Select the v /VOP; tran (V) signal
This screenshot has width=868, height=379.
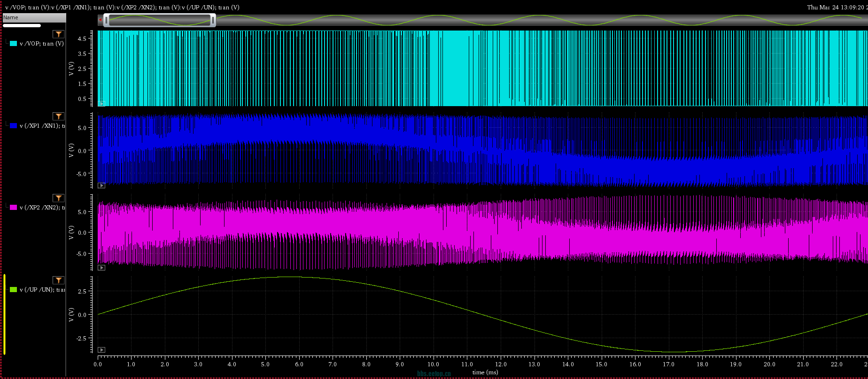[42, 44]
